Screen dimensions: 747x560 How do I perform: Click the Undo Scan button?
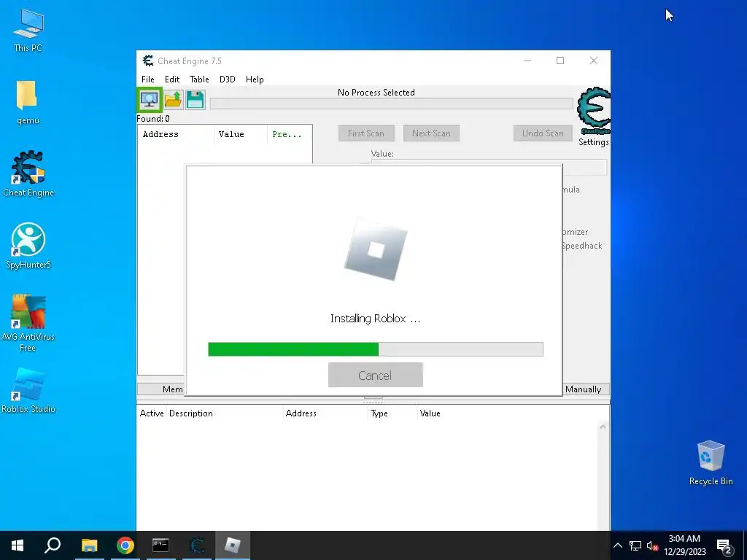click(x=543, y=133)
